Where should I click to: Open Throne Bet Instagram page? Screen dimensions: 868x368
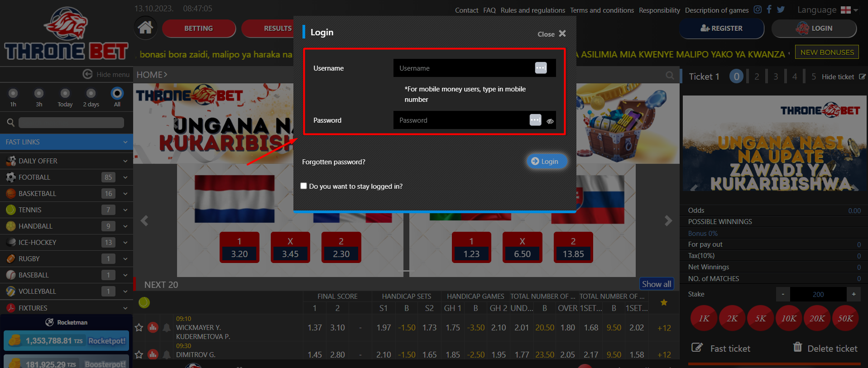758,10
